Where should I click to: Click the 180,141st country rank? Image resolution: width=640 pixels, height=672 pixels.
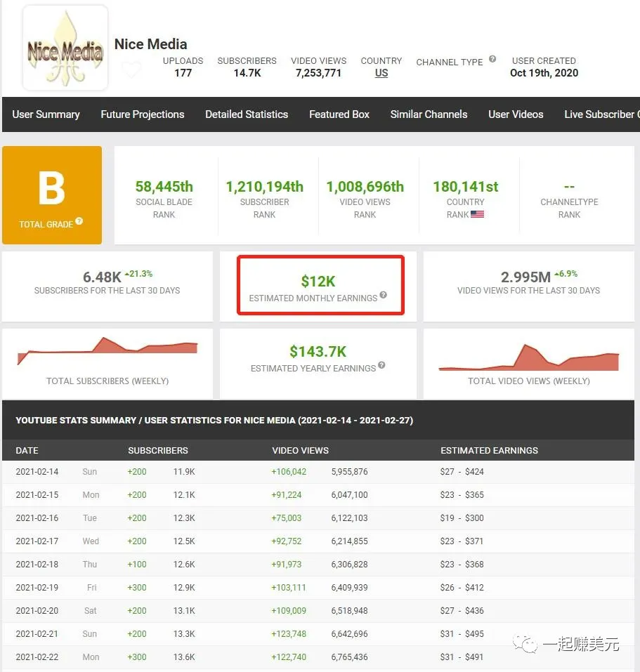pos(466,187)
